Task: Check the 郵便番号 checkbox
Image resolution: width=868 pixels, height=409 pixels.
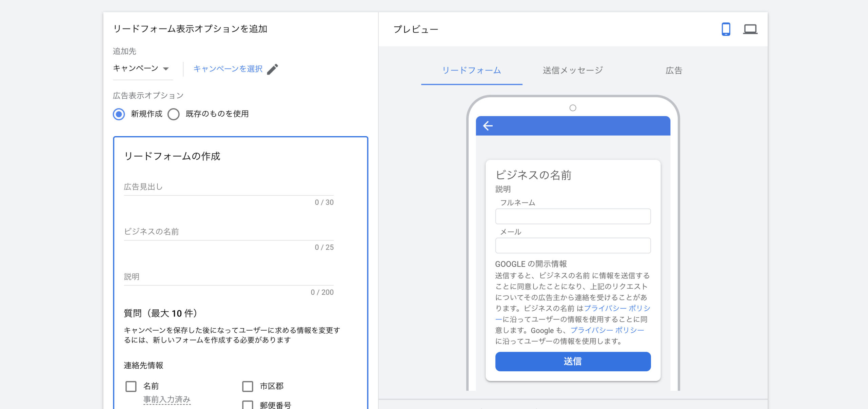Action: point(248,405)
